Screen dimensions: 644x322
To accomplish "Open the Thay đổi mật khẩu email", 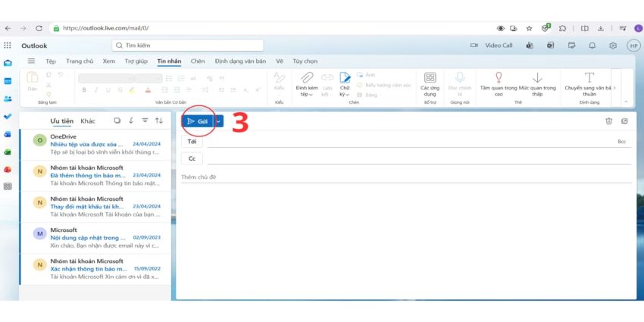I will tap(95, 207).
